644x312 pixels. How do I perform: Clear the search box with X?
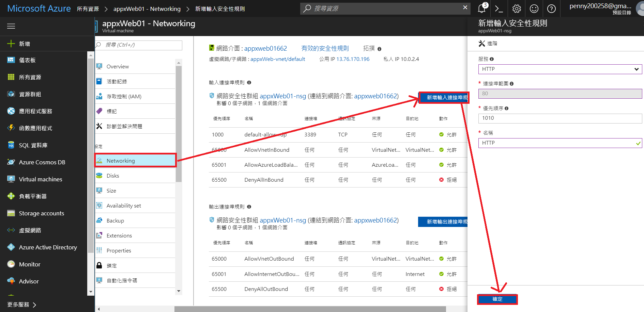tap(465, 7)
